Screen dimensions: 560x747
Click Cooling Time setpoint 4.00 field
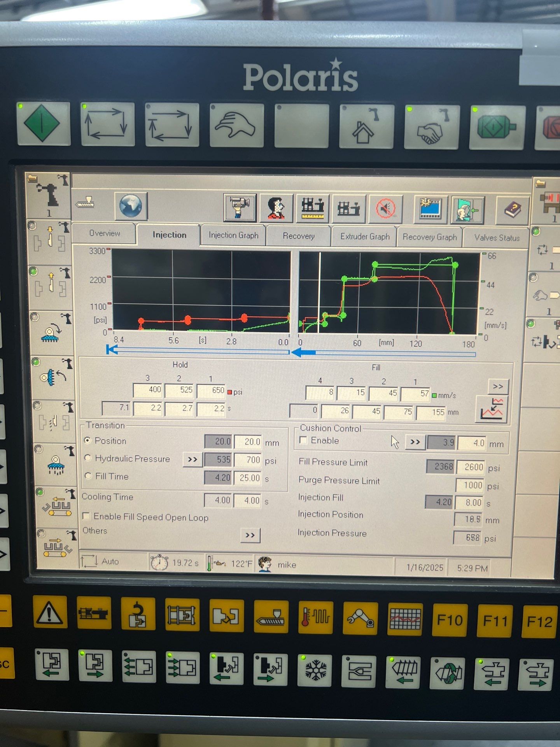(x=247, y=500)
